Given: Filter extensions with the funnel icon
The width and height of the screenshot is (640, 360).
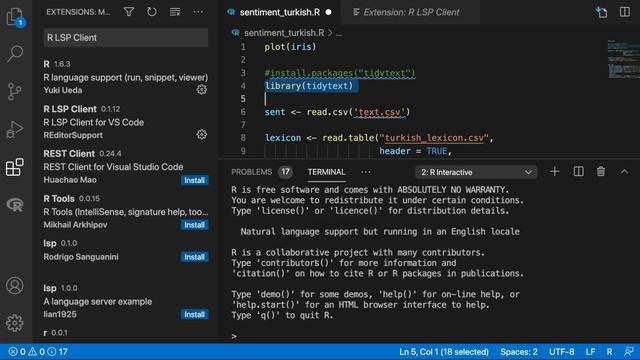Looking at the screenshot, I should (129, 12).
